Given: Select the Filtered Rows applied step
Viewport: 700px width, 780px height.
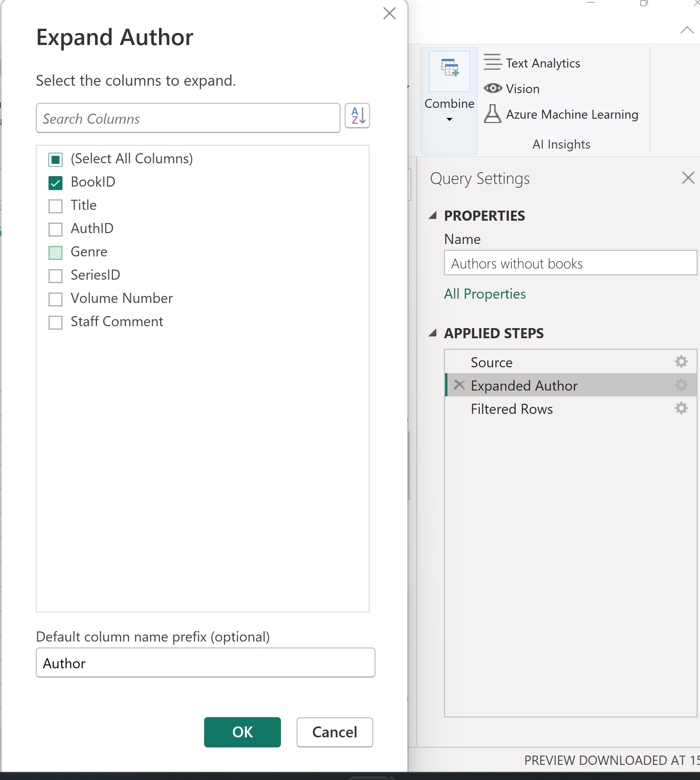Looking at the screenshot, I should point(511,409).
